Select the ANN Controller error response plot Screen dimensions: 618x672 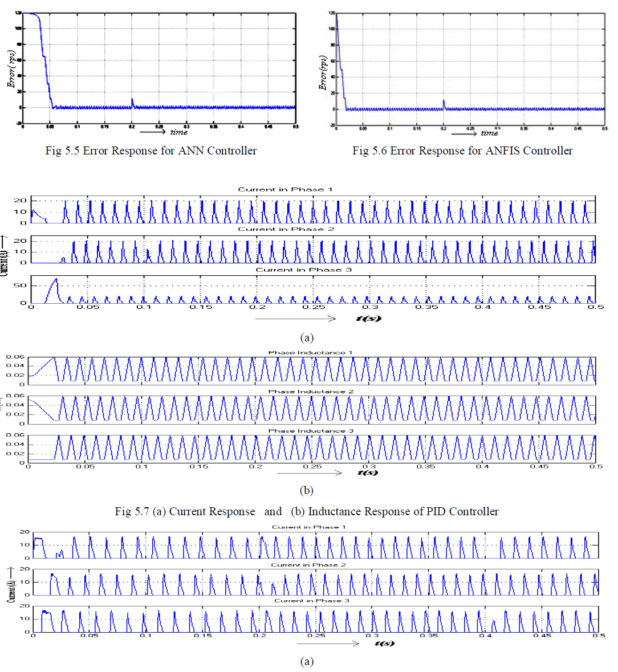coord(159,68)
